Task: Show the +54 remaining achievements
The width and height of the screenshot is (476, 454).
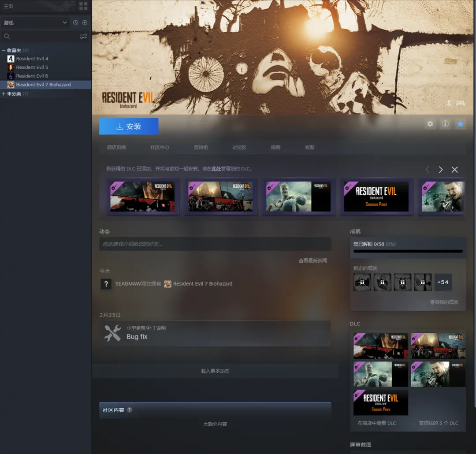Action: coord(443,282)
